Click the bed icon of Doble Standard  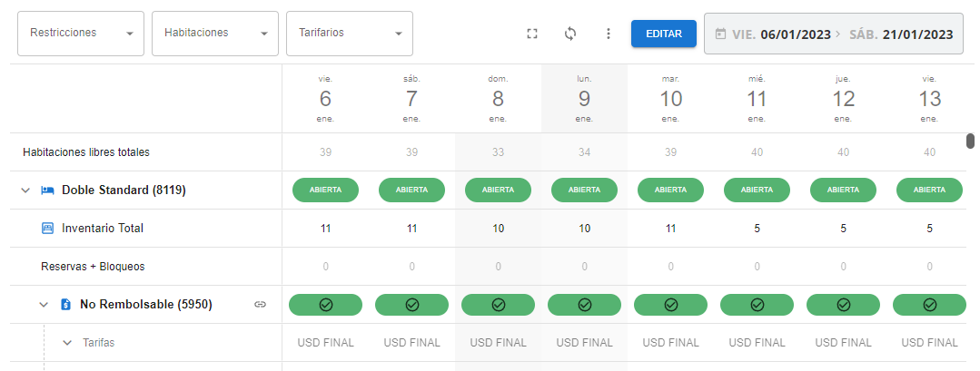pyautogui.click(x=47, y=190)
